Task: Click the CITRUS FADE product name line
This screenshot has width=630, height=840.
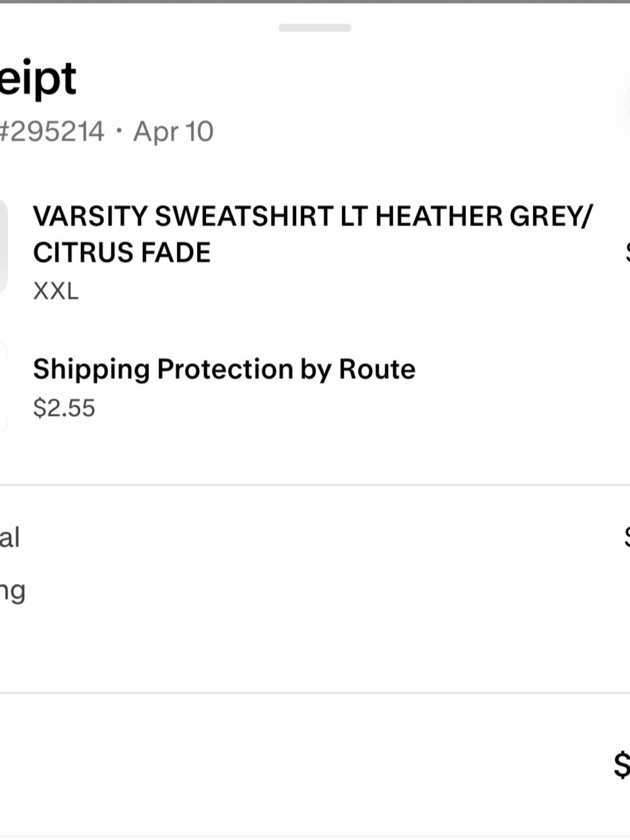Action: coord(122,253)
